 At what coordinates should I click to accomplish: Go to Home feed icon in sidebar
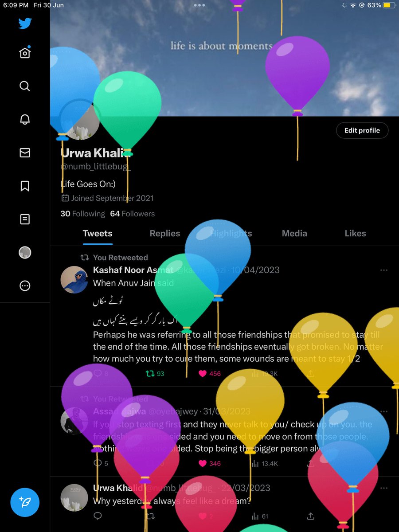click(x=25, y=53)
